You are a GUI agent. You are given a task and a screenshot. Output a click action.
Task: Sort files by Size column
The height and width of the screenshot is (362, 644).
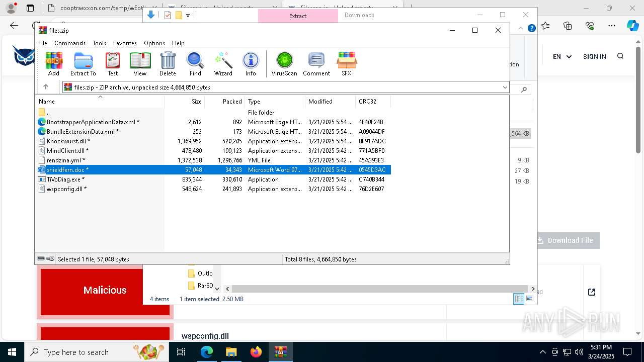(184, 101)
